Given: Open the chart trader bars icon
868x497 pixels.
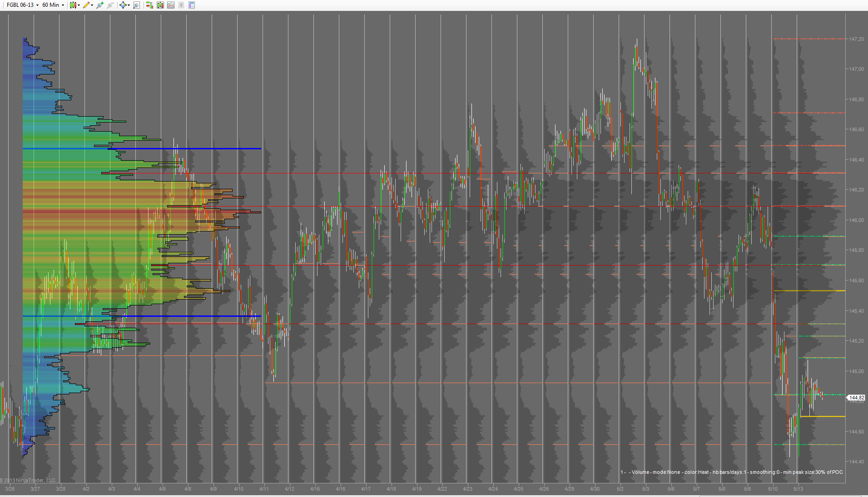Looking at the screenshot, I should (x=149, y=5).
